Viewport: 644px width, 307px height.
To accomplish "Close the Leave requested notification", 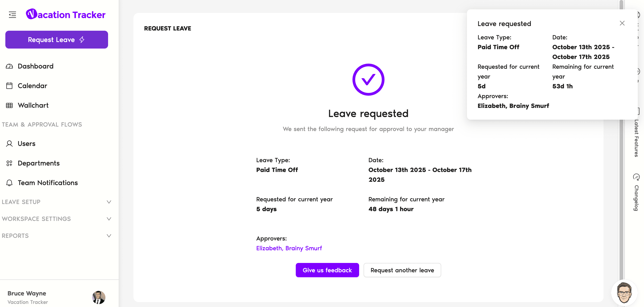I will click(622, 23).
